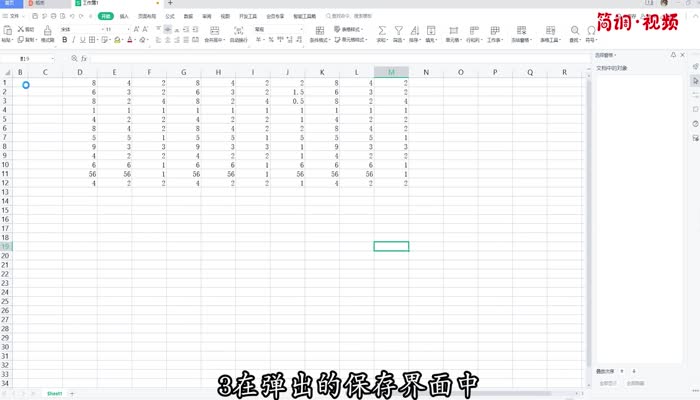Image resolution: width=700 pixels, height=400 pixels.
Task: Click column header M
Action: (391, 73)
